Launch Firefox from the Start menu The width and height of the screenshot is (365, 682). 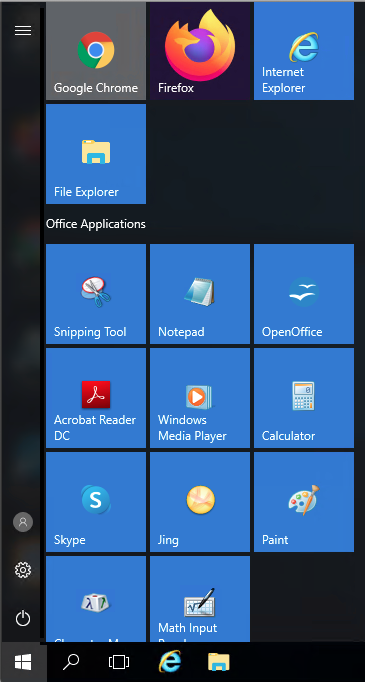coord(200,51)
